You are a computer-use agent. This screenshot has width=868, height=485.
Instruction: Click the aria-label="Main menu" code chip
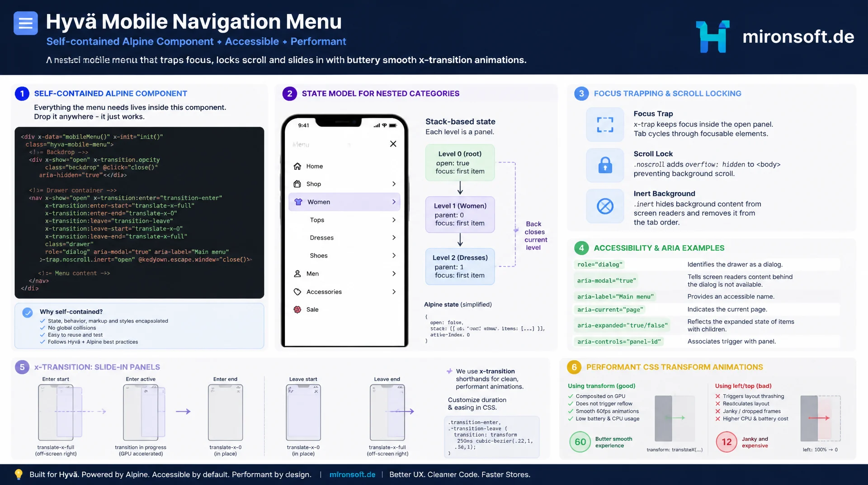point(615,297)
